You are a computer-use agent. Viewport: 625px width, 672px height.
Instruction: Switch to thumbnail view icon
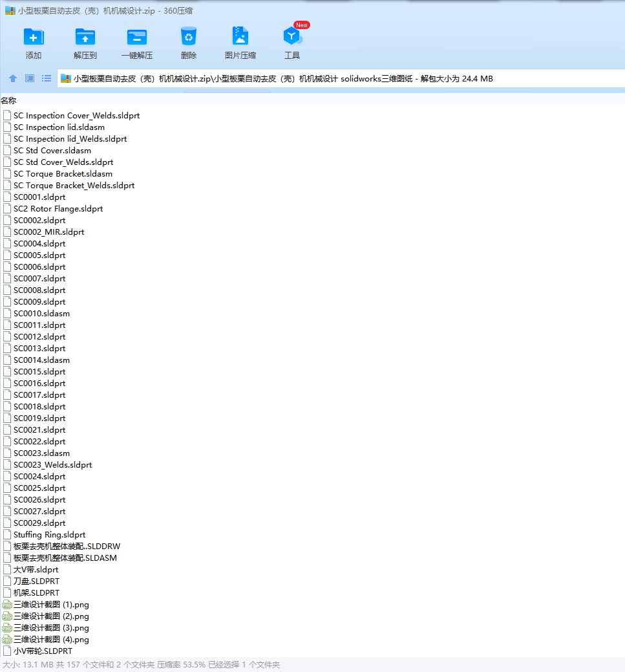coord(30,78)
